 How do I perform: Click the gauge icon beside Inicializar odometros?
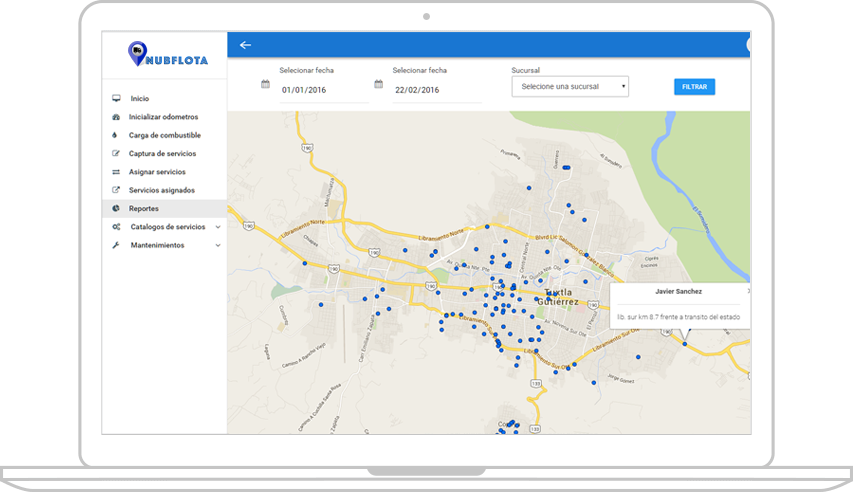[x=116, y=117]
